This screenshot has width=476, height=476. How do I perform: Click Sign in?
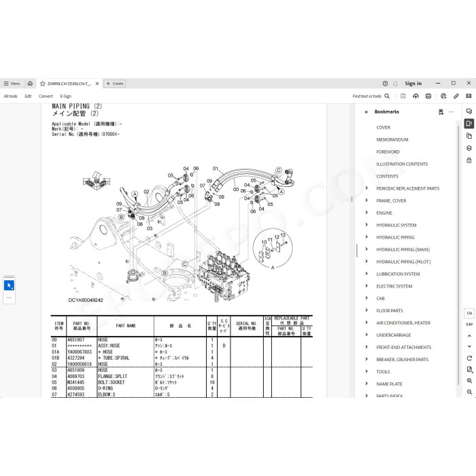point(413,84)
